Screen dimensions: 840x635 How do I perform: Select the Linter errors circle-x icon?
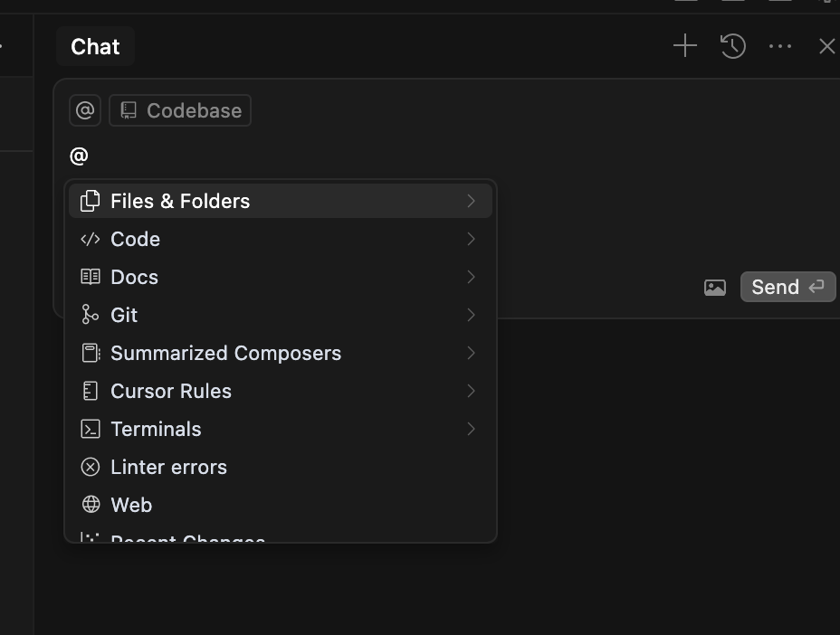(x=91, y=467)
